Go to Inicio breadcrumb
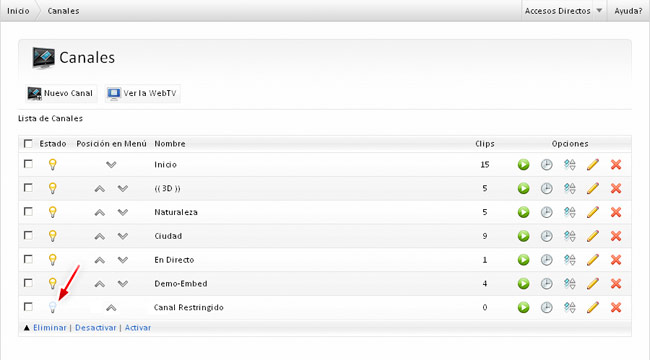This screenshot has height=360, width=650. [x=18, y=11]
